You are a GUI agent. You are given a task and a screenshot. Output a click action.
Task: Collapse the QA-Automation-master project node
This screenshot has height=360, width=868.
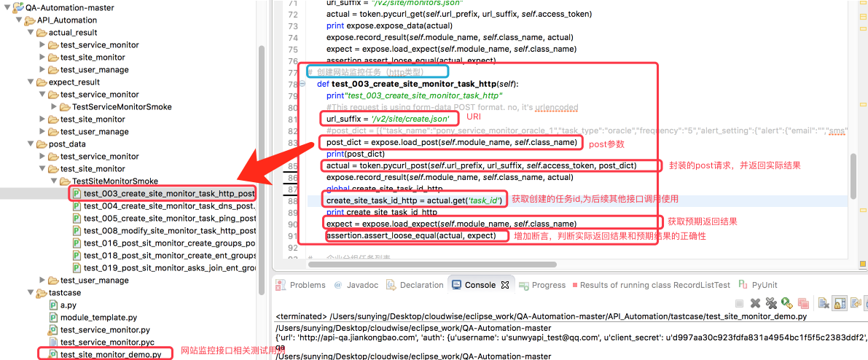pos(7,8)
